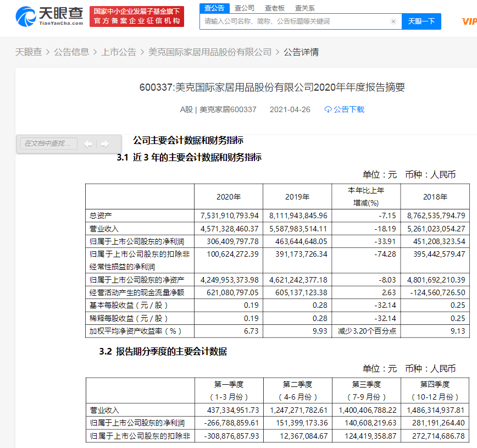Click A股 | 美克家居600337 label
477x448 pixels.
(x=218, y=109)
